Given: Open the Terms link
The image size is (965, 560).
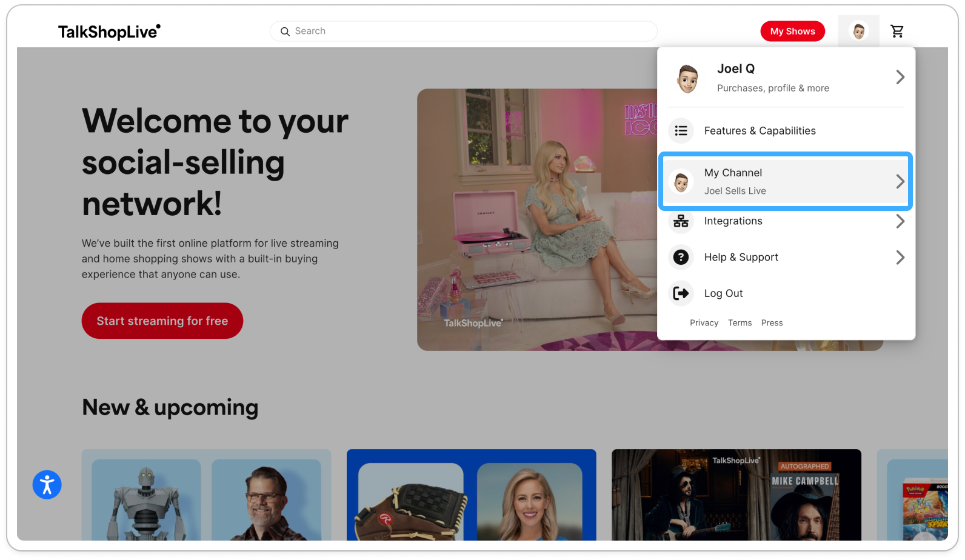Looking at the screenshot, I should [740, 323].
